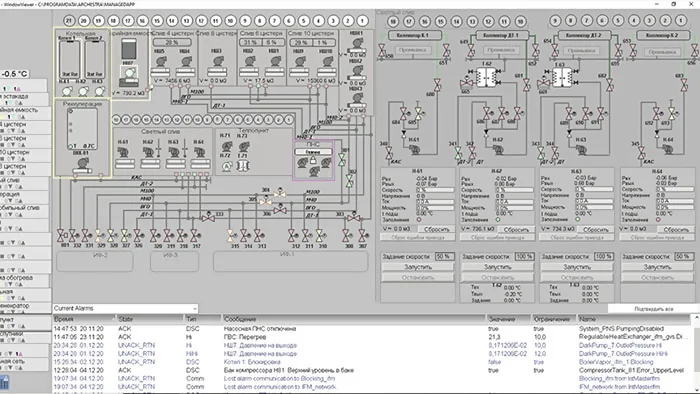Image resolution: width=700 pixels, height=394 pixels.
Task: Click valve 683 under Коллектор К 2
Action: click(684, 85)
